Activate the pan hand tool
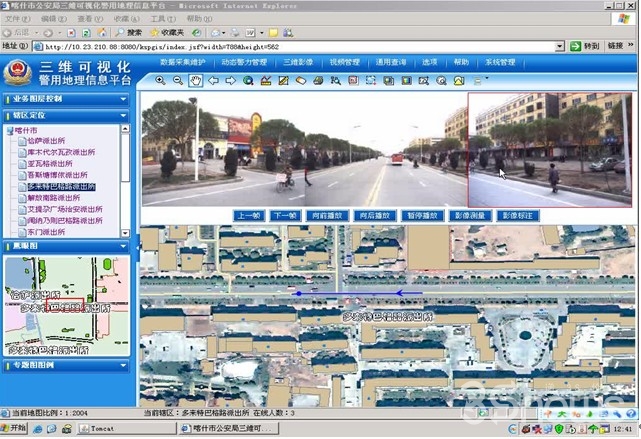 (x=195, y=80)
